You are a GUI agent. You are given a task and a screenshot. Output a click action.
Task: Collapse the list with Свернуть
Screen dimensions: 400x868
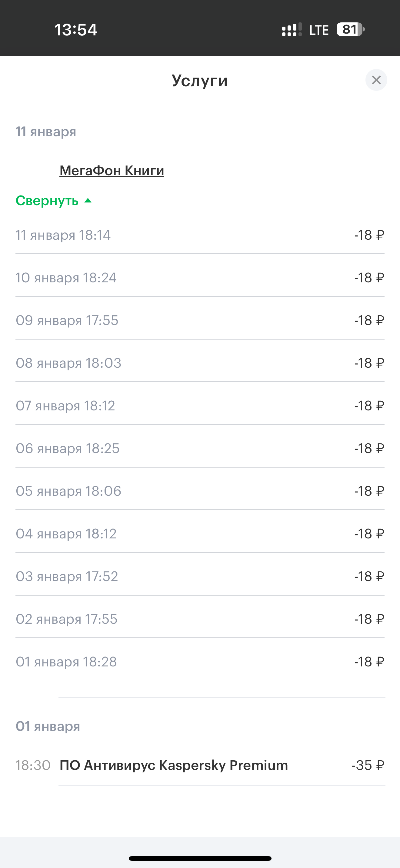(x=47, y=201)
